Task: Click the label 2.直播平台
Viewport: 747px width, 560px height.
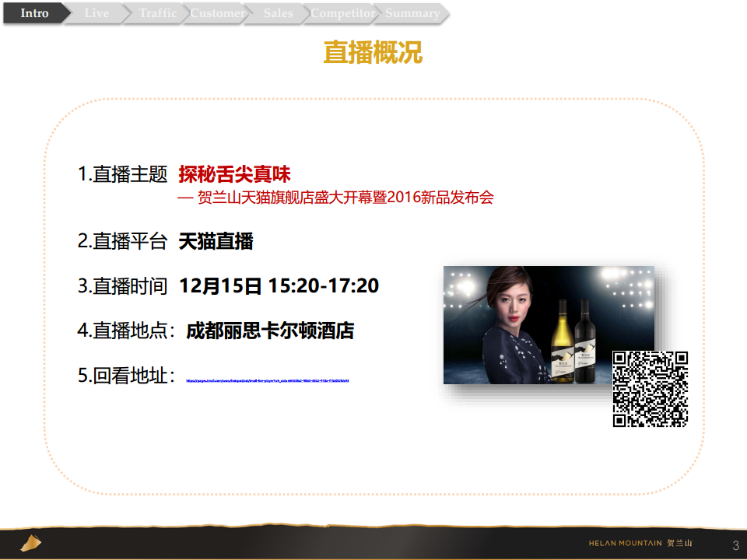Action: (x=122, y=241)
